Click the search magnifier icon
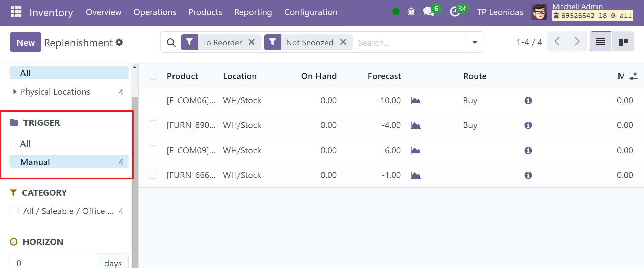644x268 pixels. 171,43
